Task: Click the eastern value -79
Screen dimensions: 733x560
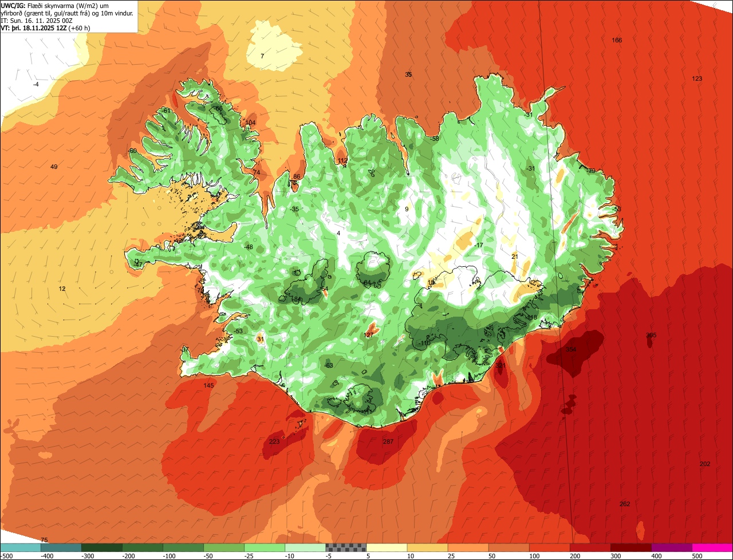Action: tap(590, 171)
